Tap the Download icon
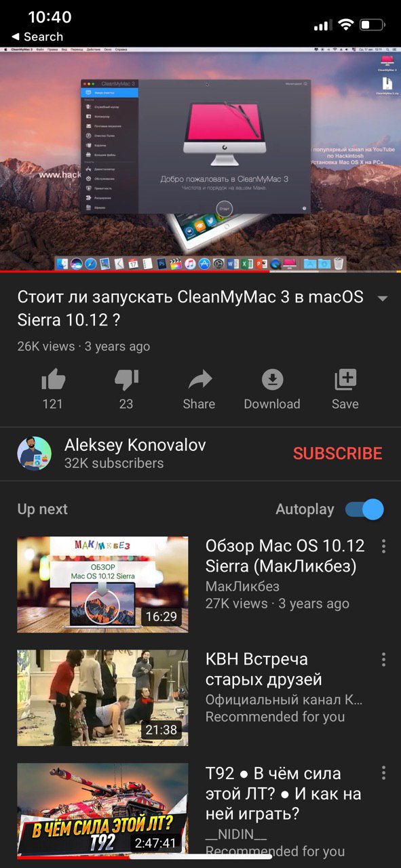This screenshot has height=868, width=401. (x=272, y=380)
